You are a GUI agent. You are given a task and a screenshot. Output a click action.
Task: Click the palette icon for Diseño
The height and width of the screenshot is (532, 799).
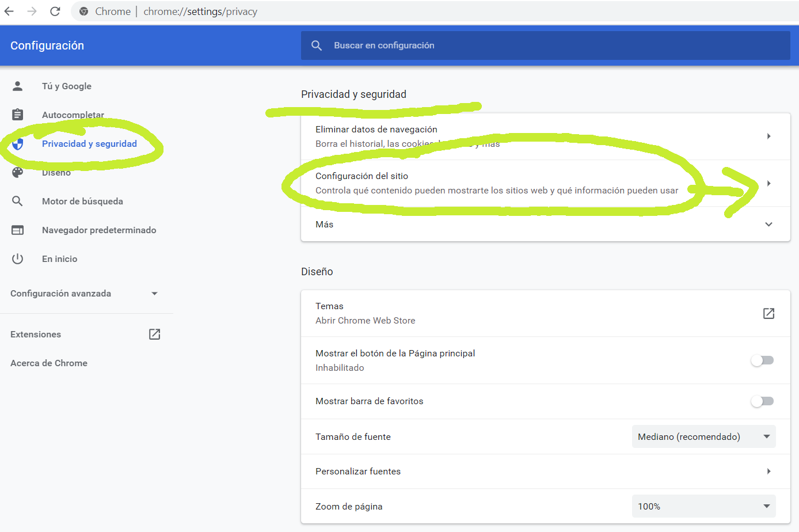pyautogui.click(x=18, y=172)
